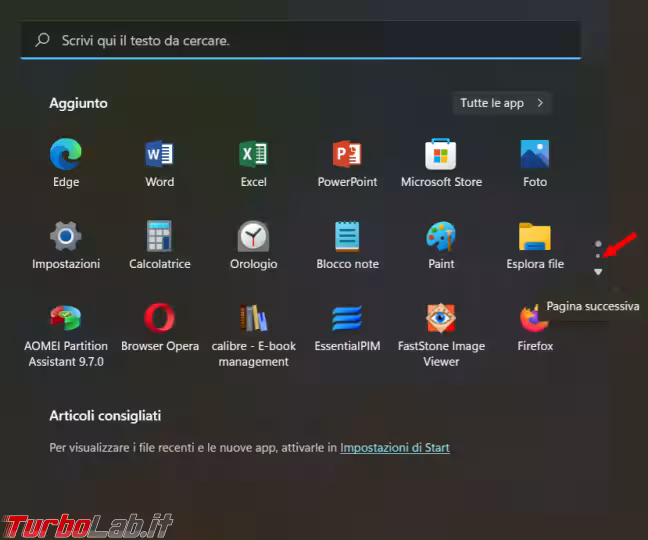Launch the Foto app

click(x=535, y=163)
